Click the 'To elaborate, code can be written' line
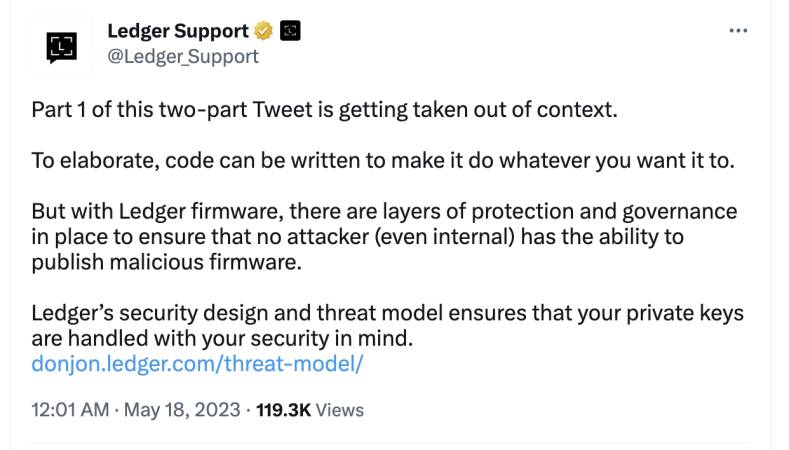789x450 pixels. tap(383, 161)
